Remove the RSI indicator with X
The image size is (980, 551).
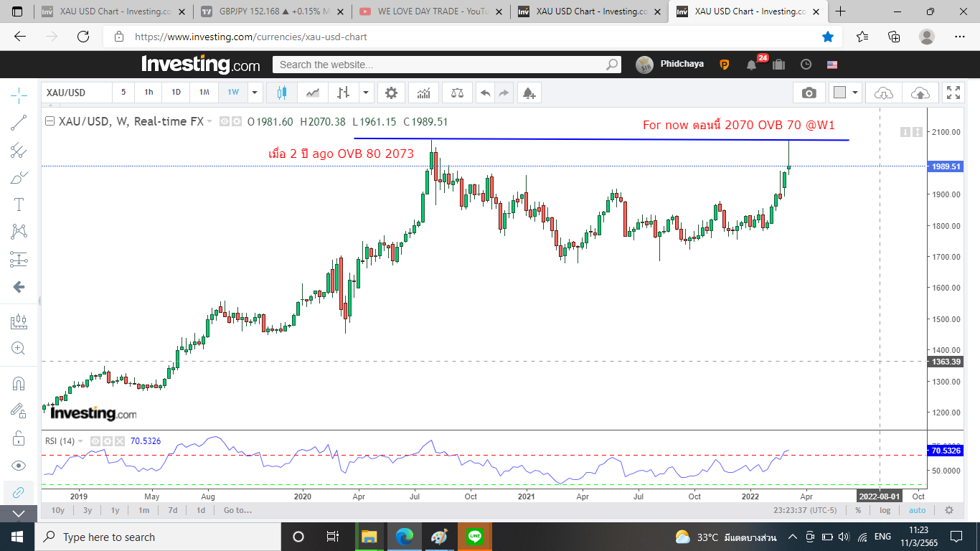coord(120,441)
